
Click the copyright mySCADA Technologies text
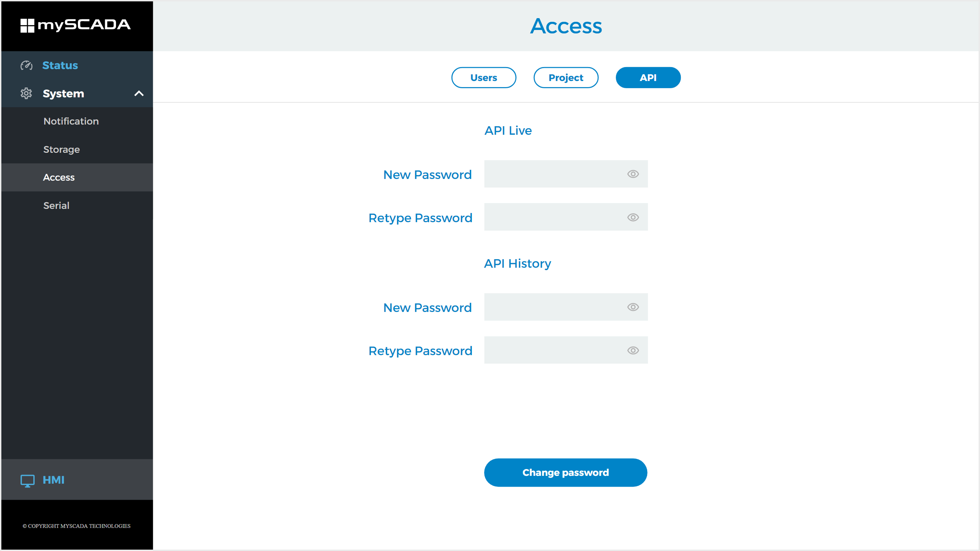[77, 526]
